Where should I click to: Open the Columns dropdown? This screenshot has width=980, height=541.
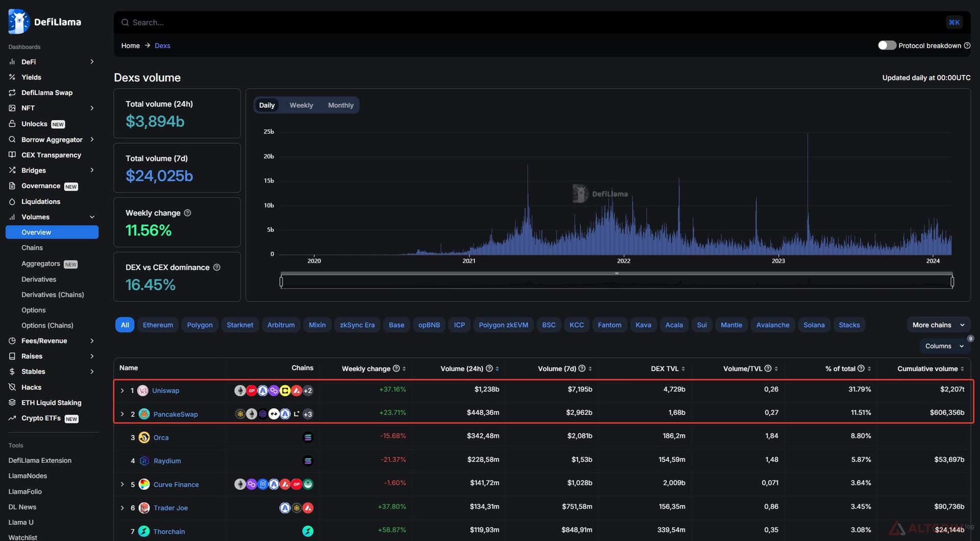tap(944, 346)
